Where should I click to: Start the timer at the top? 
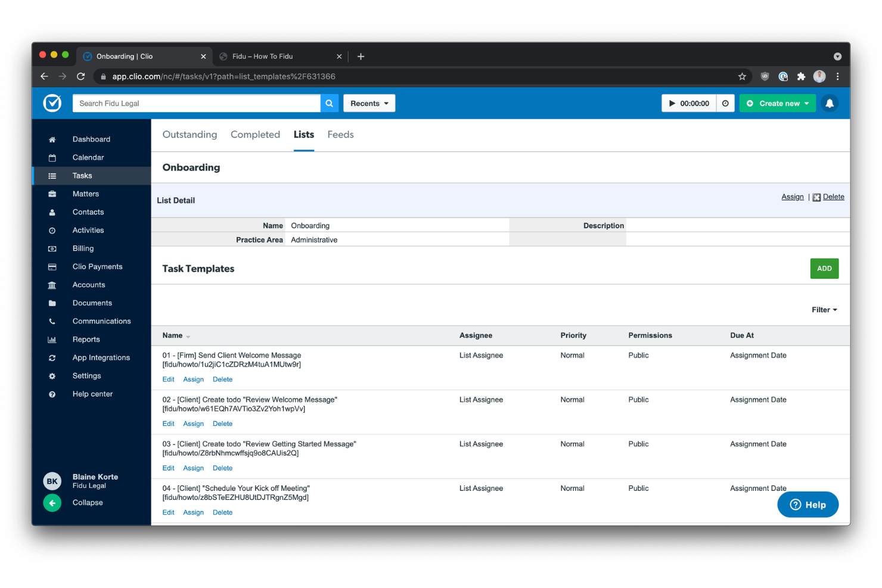(x=673, y=103)
